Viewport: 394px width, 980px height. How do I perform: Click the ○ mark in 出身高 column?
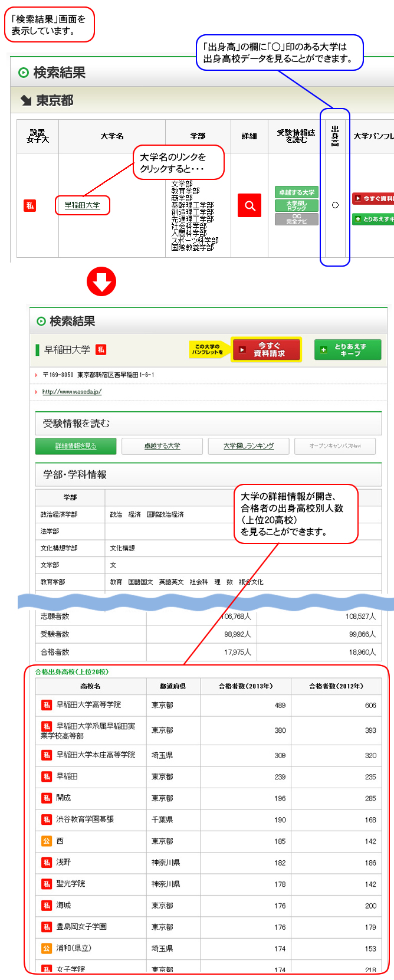pos(335,205)
